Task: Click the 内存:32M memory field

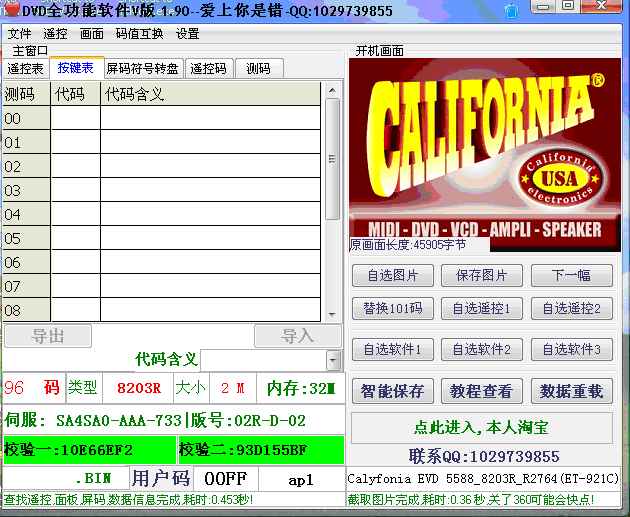Action: [301, 388]
